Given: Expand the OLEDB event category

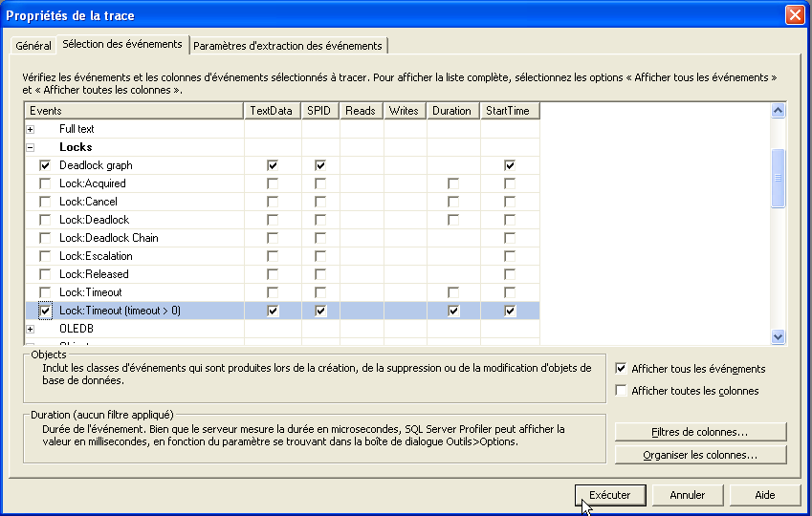Looking at the screenshot, I should click(x=31, y=329).
